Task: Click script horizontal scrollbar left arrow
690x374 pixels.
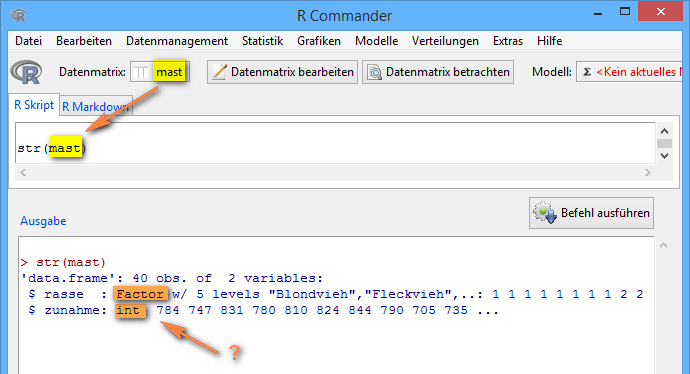Action: [x=23, y=172]
